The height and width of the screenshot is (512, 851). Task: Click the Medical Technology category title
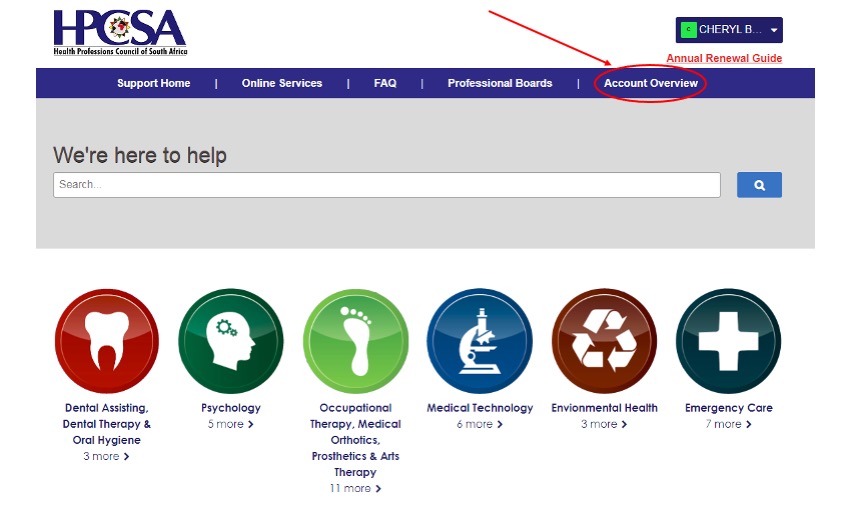click(x=480, y=408)
